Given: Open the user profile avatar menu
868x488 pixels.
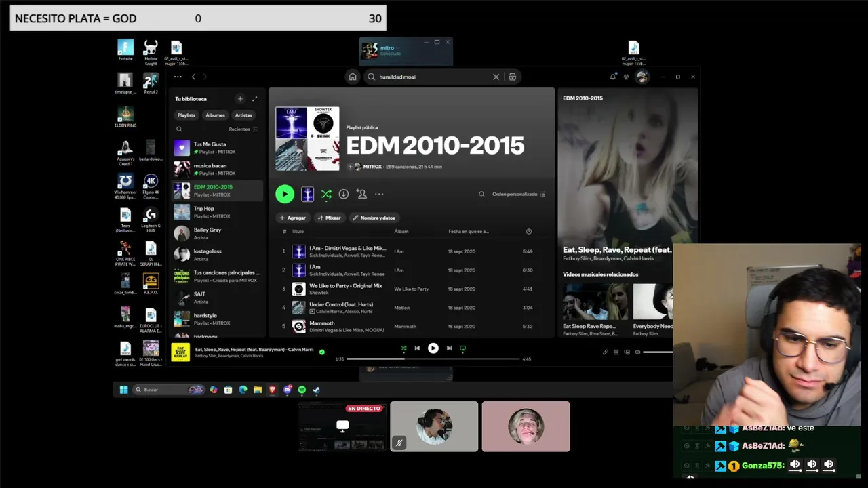Looking at the screenshot, I should (x=642, y=77).
